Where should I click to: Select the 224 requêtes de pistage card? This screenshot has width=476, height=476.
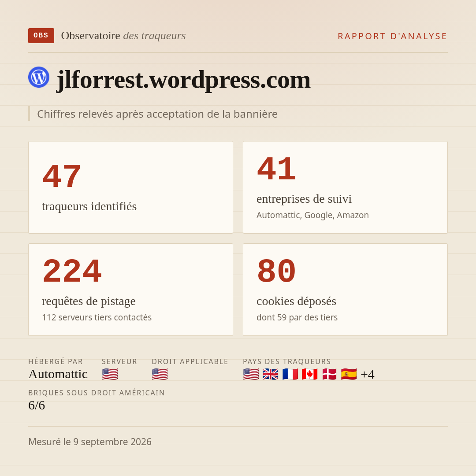tap(130, 290)
